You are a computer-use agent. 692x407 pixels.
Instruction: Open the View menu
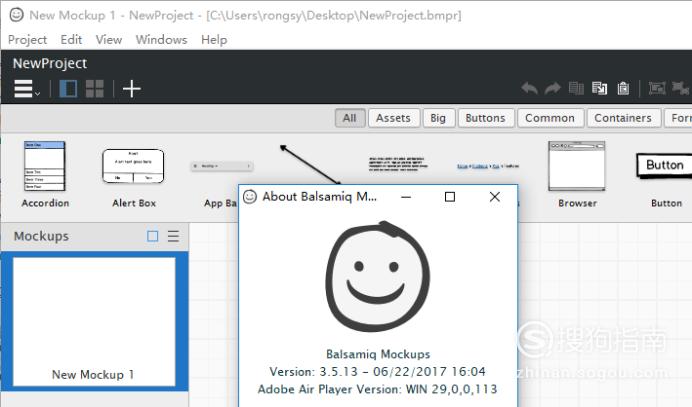coord(109,40)
